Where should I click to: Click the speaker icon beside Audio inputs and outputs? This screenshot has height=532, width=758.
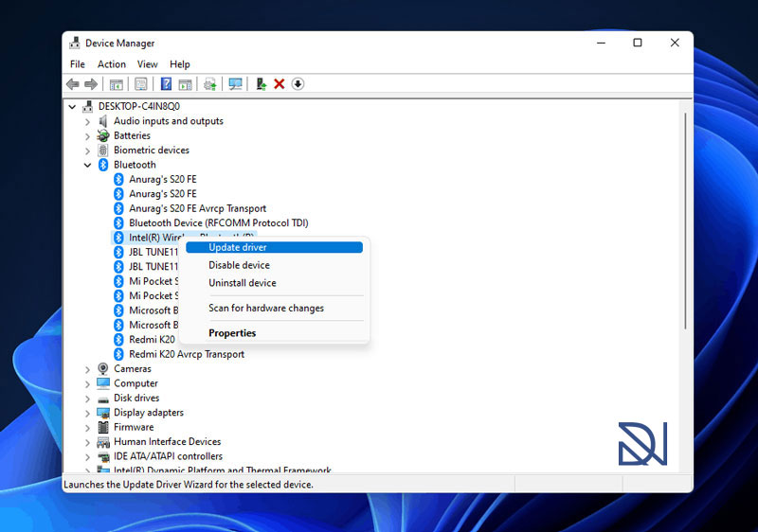tap(103, 120)
